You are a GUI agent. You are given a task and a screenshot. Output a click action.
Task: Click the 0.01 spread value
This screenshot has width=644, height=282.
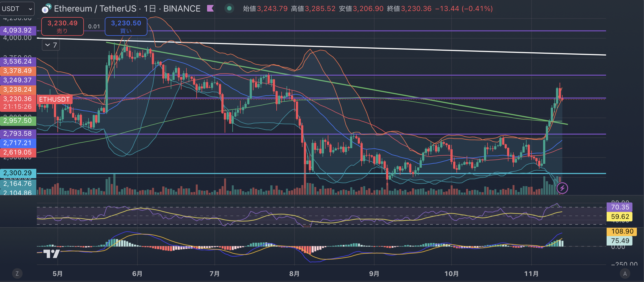pyautogui.click(x=94, y=27)
